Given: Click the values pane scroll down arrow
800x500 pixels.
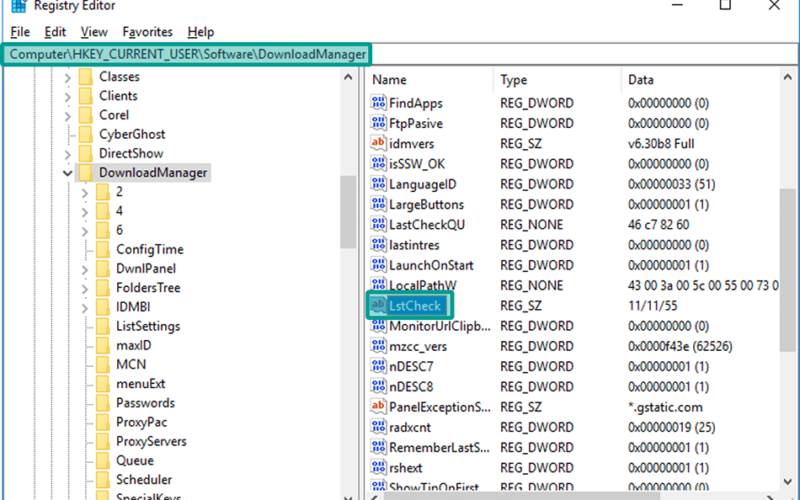Looking at the screenshot, I should click(x=788, y=482).
